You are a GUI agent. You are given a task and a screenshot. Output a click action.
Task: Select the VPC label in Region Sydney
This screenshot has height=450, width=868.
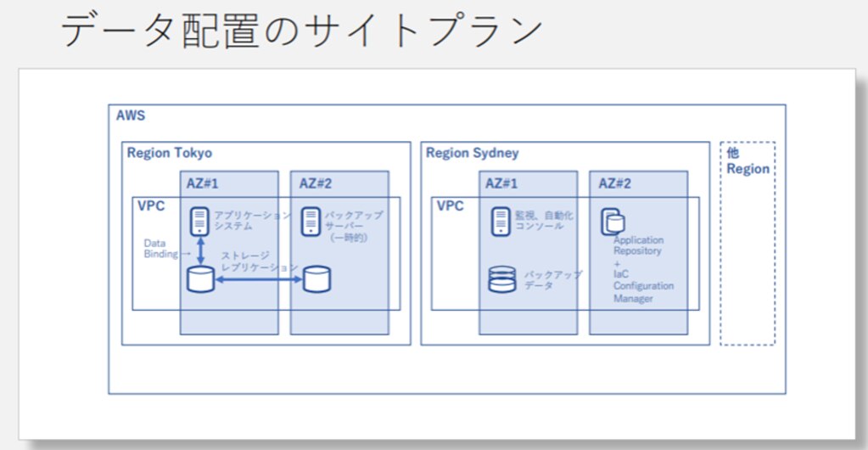(x=451, y=205)
